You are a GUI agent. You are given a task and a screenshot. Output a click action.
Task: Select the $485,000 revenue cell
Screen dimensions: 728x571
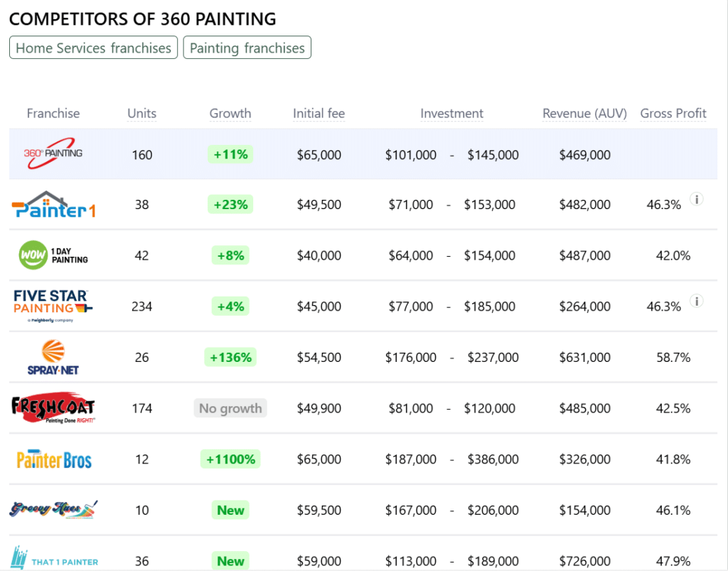click(584, 408)
